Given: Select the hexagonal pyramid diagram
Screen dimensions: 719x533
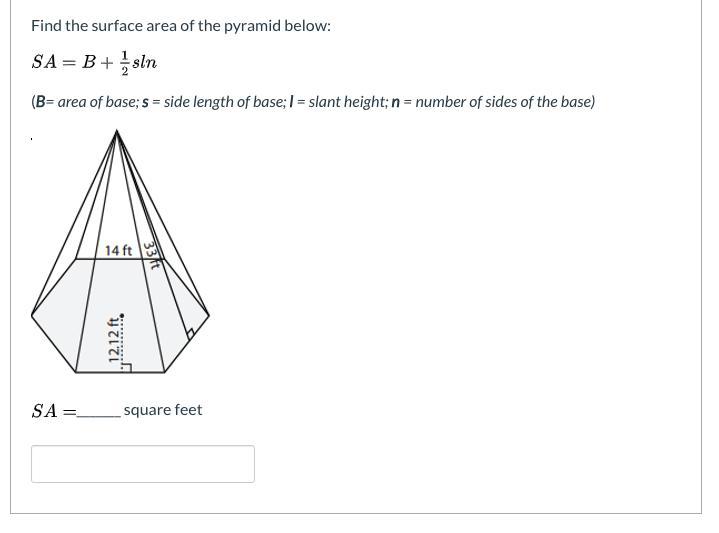Looking at the screenshot, I should 120,251.
